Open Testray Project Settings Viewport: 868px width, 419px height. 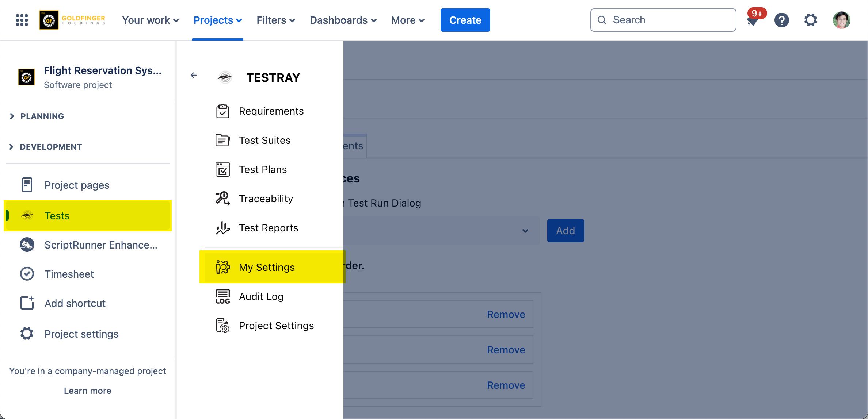click(276, 326)
